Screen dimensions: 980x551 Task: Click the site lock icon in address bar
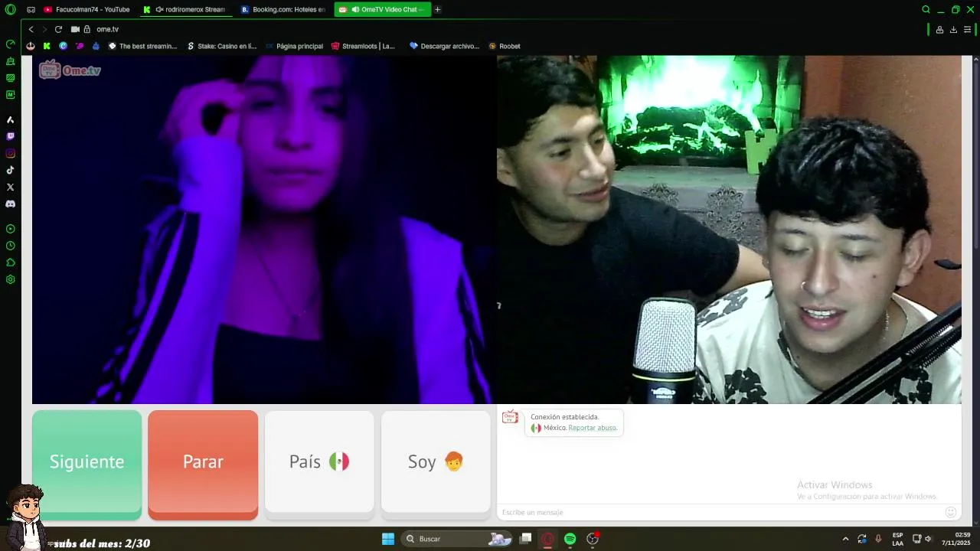click(x=87, y=29)
